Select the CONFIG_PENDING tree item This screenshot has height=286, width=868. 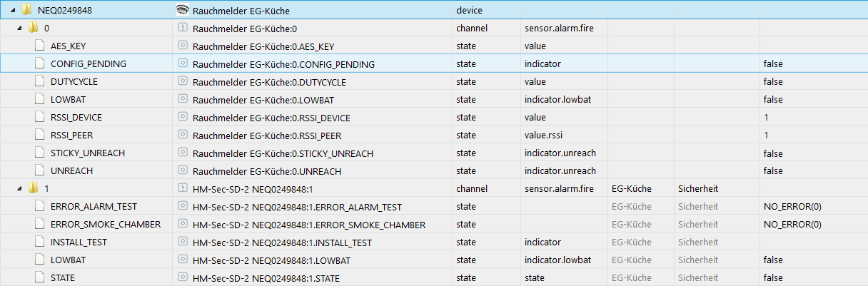pyautogui.click(x=88, y=64)
